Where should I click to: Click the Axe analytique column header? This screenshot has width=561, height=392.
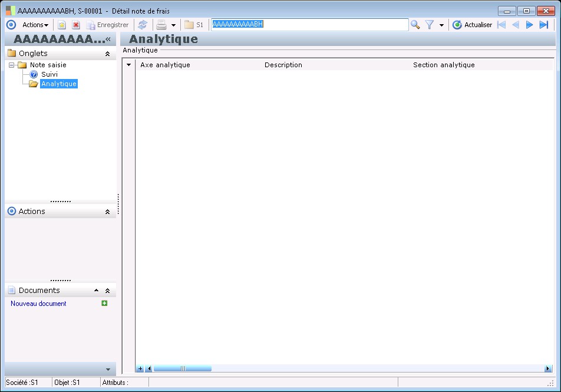coord(165,65)
